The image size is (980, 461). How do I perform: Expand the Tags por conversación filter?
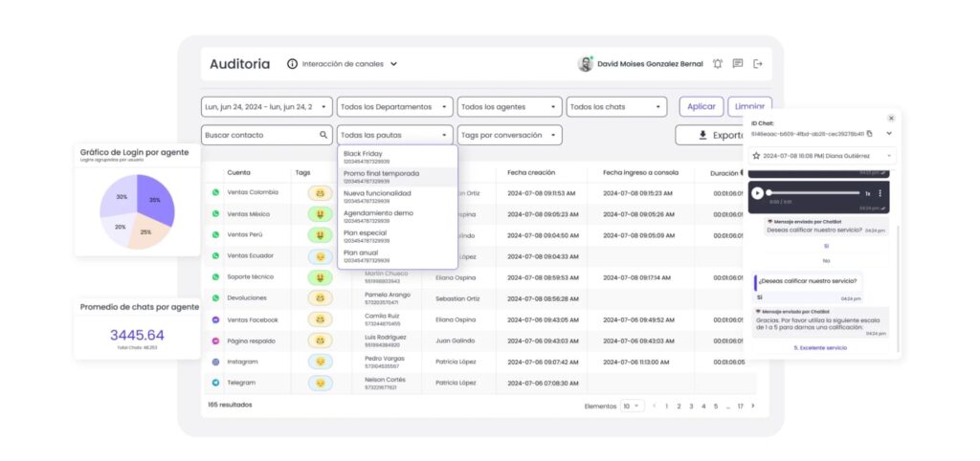(509, 136)
